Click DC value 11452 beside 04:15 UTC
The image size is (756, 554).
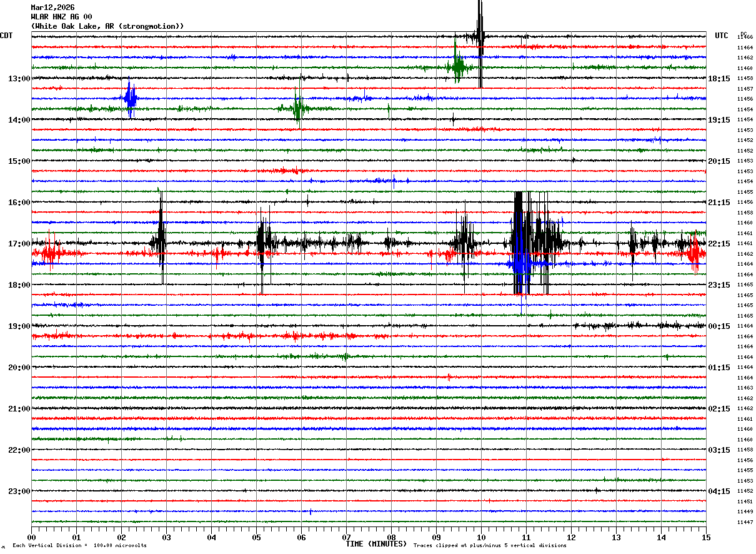pos(745,491)
